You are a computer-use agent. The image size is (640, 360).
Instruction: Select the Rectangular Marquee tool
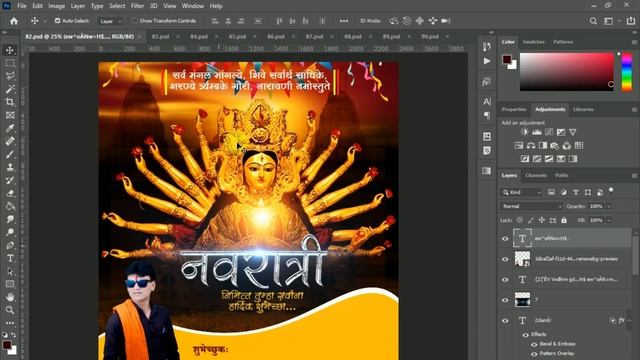coord(10,63)
